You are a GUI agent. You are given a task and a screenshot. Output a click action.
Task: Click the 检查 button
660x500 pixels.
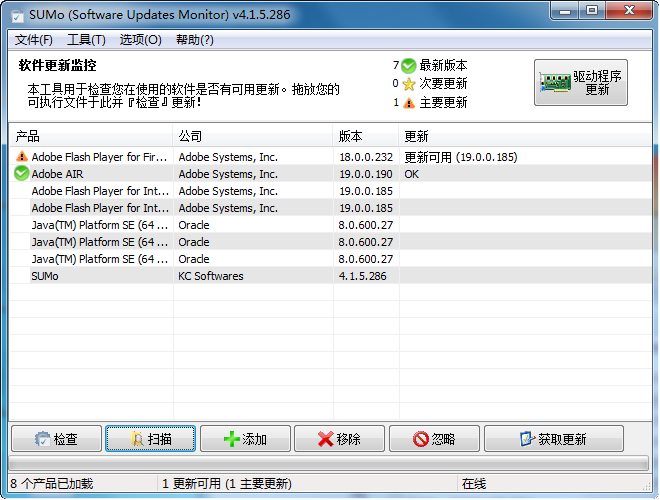56,439
